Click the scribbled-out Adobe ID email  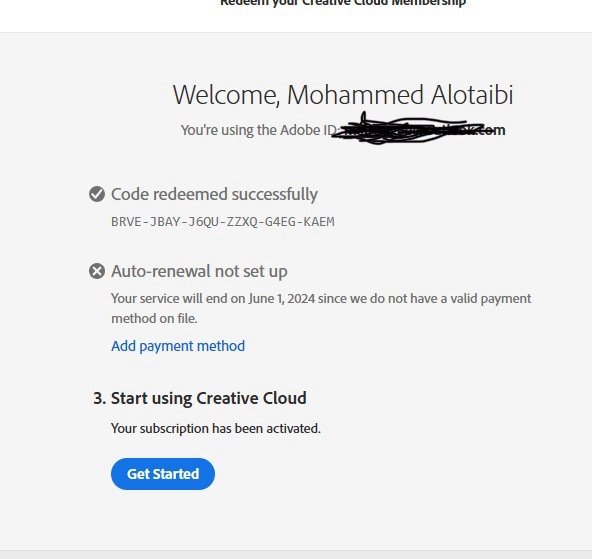[407, 130]
